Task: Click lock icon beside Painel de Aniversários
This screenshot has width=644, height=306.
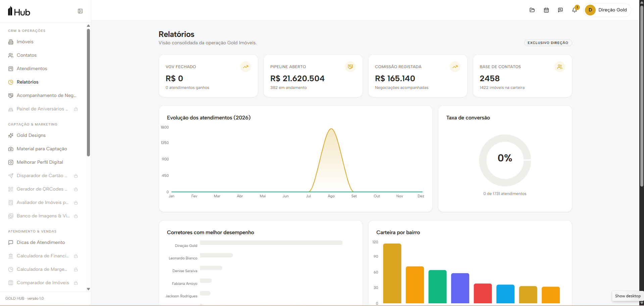Action: (x=76, y=109)
